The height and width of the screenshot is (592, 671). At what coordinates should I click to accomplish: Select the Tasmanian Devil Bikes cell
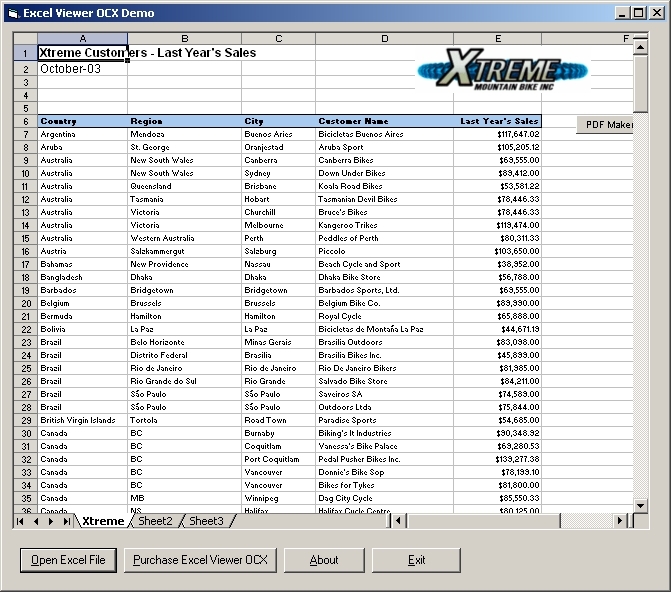(384, 199)
